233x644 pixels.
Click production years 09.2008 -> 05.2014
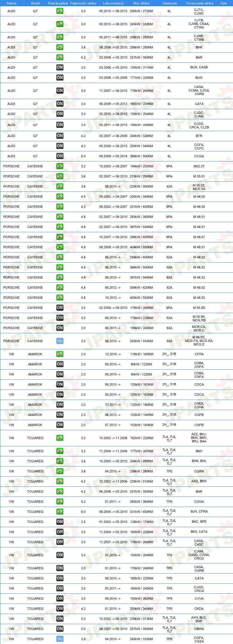[x=113, y=156]
